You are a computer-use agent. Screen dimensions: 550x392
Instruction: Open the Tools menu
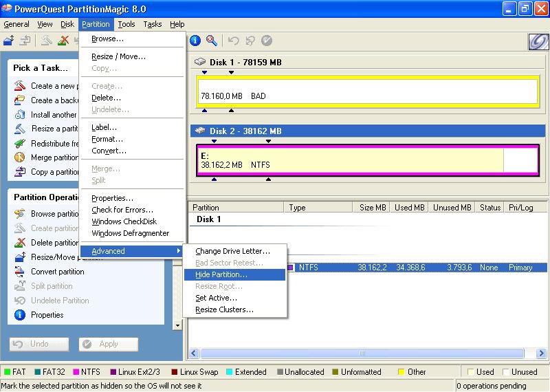point(126,24)
